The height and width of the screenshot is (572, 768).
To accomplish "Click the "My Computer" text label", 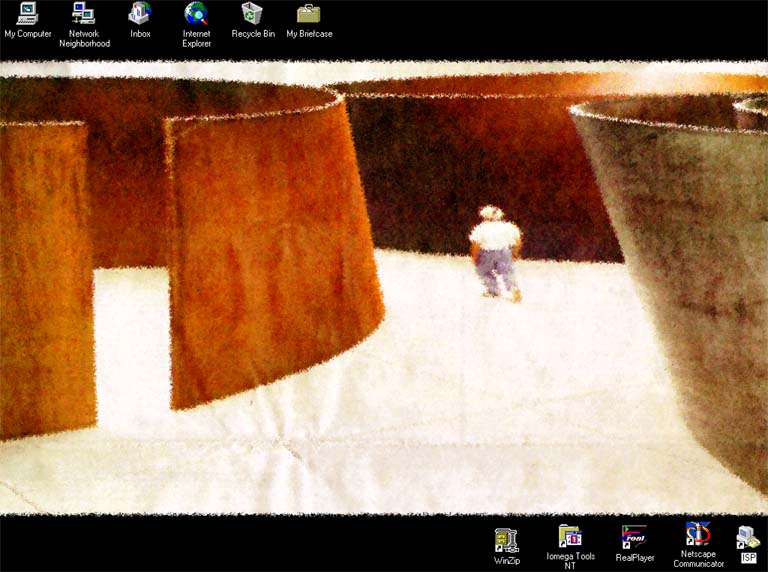I will (28, 34).
